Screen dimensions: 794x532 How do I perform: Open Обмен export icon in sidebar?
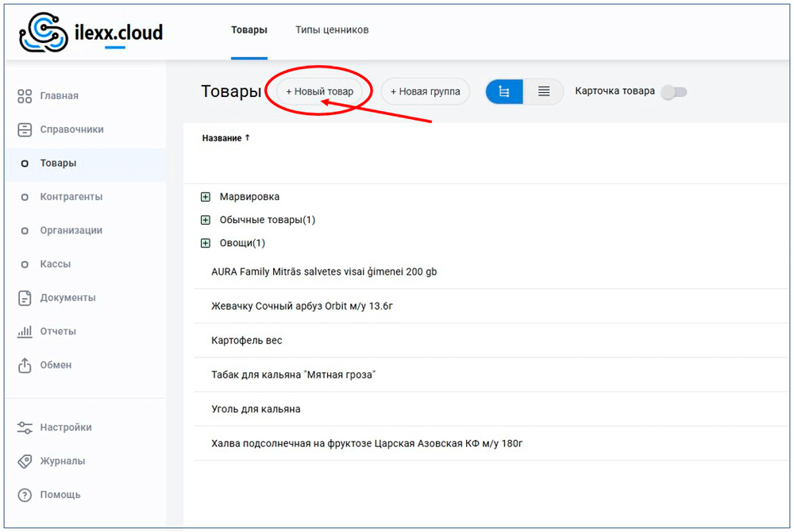(25, 365)
